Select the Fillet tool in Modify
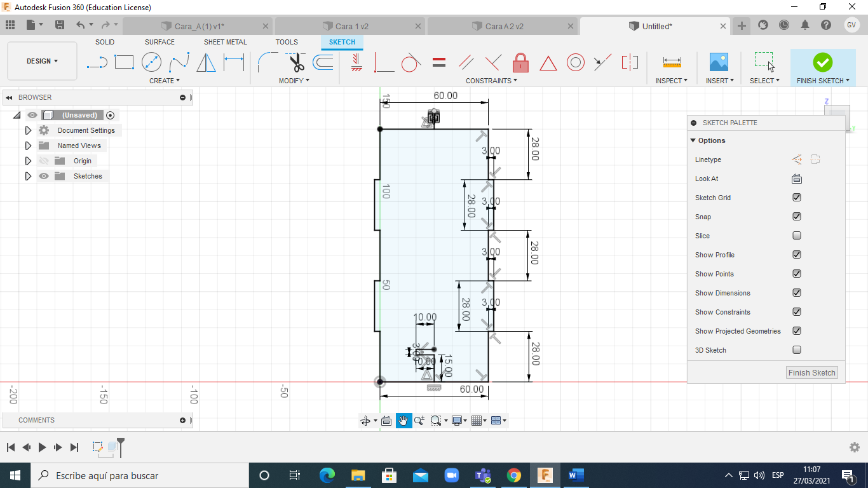 (267, 62)
